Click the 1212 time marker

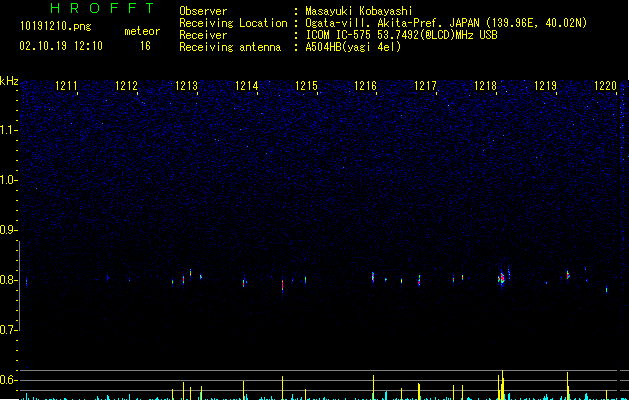coord(126,86)
